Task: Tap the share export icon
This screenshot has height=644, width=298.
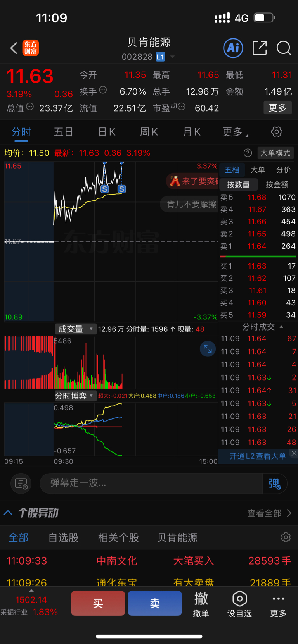Action: pos(260,48)
